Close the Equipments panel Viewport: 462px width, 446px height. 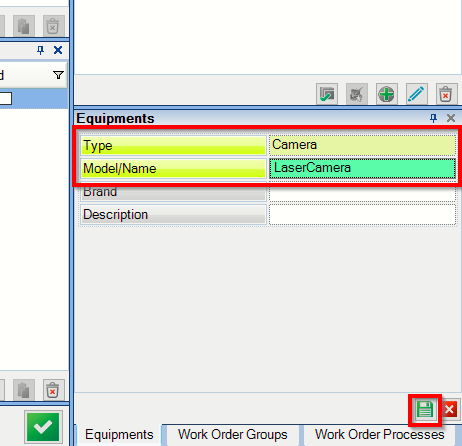pyautogui.click(x=451, y=118)
